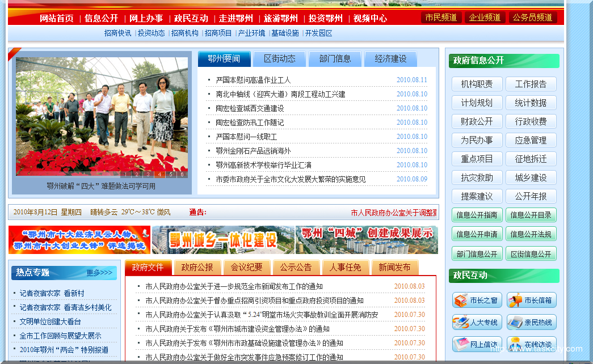Select the 人事任免 tab
Viewport: 593px width, 364px height.
coord(346,267)
